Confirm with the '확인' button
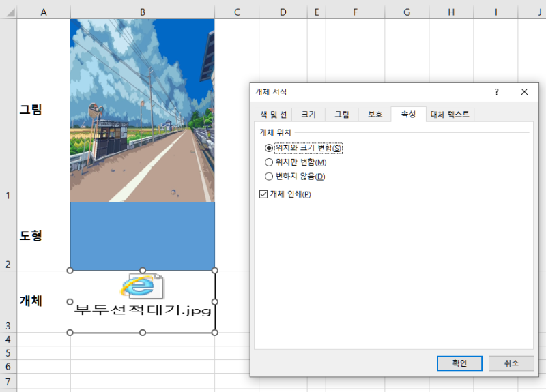The width and height of the screenshot is (546, 392). pyautogui.click(x=459, y=363)
